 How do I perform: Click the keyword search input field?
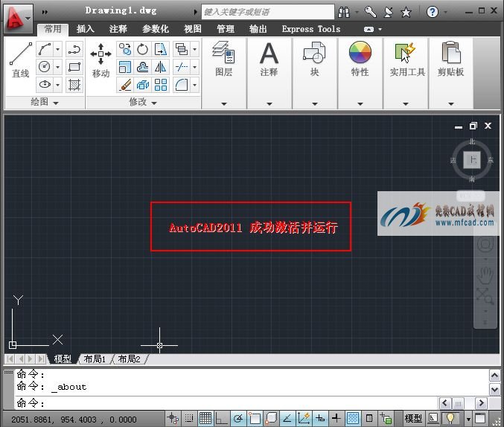[x=268, y=12]
